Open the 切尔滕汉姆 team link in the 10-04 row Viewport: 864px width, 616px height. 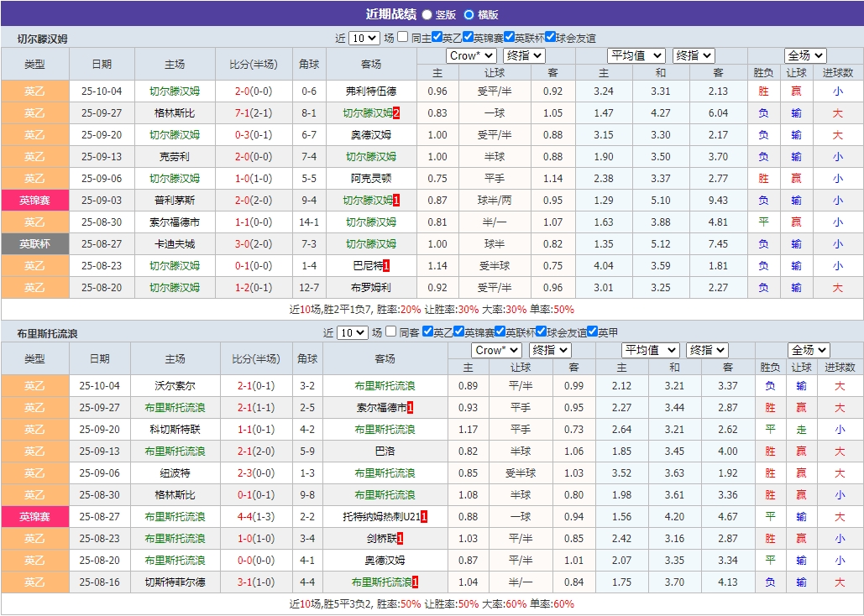pos(175,91)
